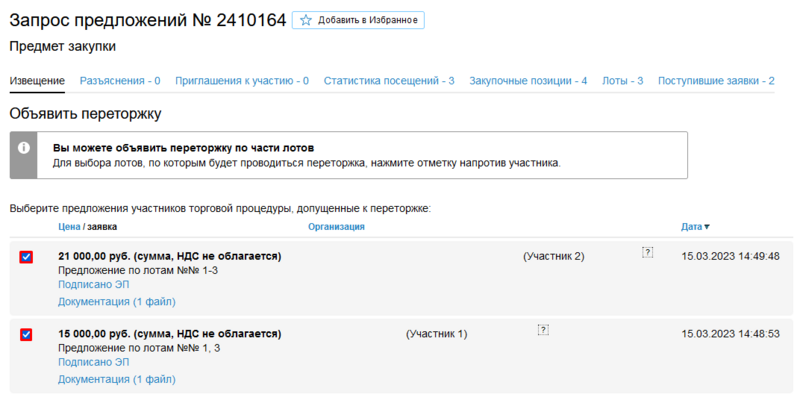Open the Лоты - 3 tab
This screenshot has width=800, height=403.
(x=622, y=80)
